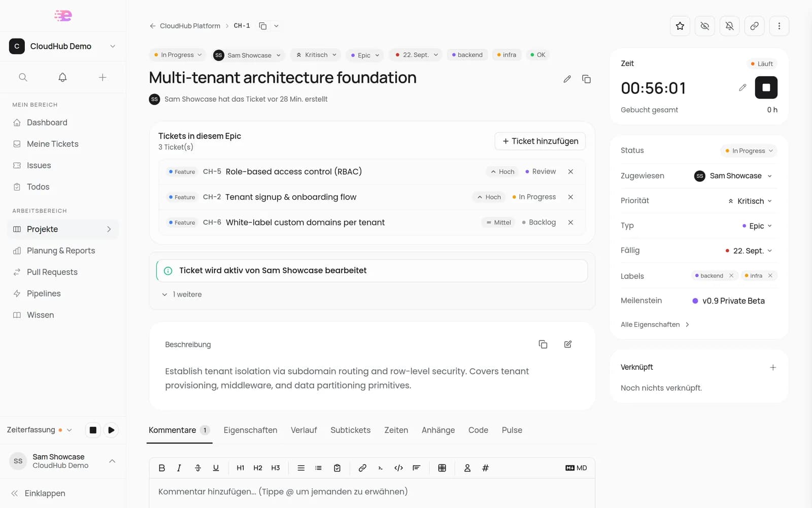Star this ticket as favorite

680,26
